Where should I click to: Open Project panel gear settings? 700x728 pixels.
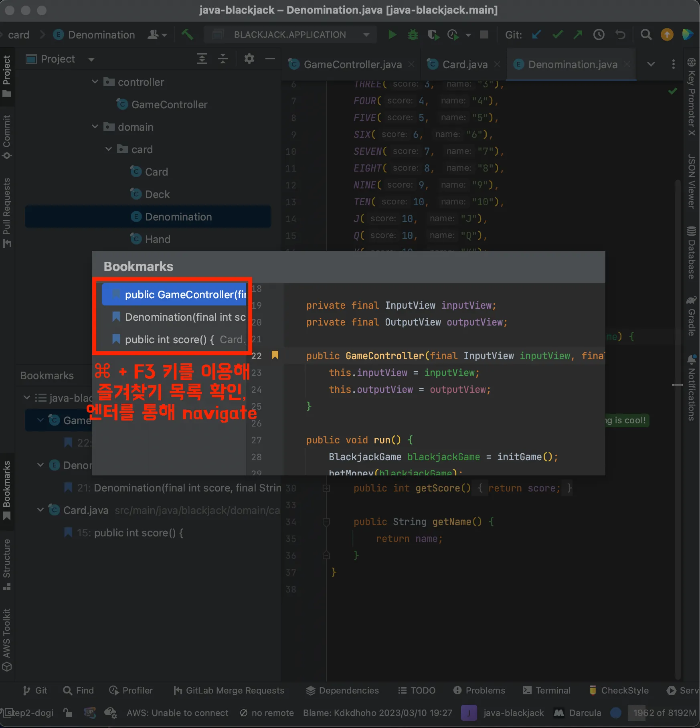tap(249, 59)
